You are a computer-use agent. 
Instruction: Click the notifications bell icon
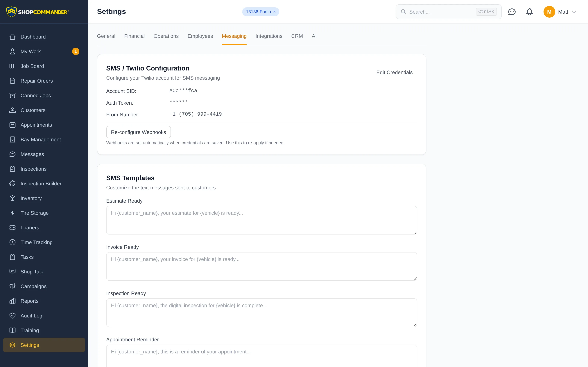coord(529,12)
